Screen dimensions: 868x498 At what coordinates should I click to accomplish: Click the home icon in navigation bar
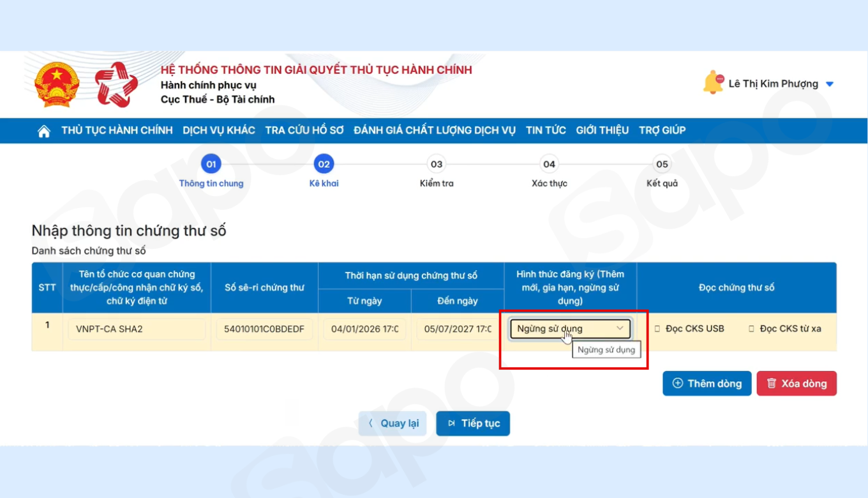pyautogui.click(x=44, y=131)
